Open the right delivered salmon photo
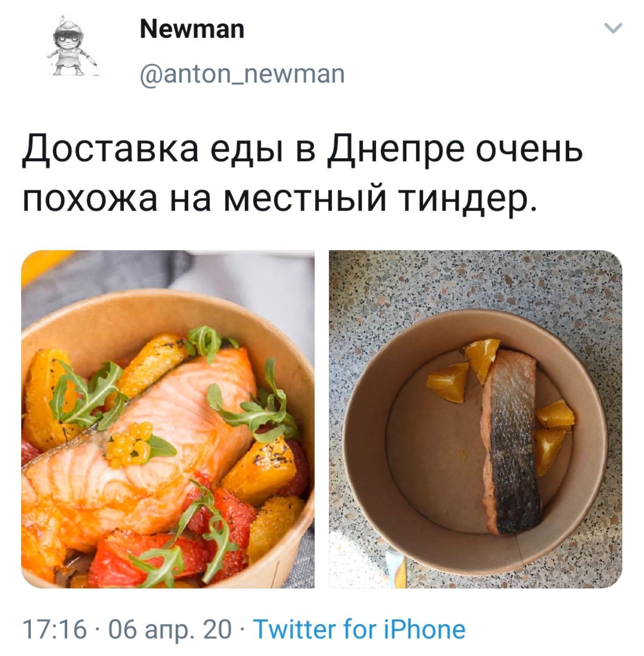The image size is (644, 656). [475, 419]
